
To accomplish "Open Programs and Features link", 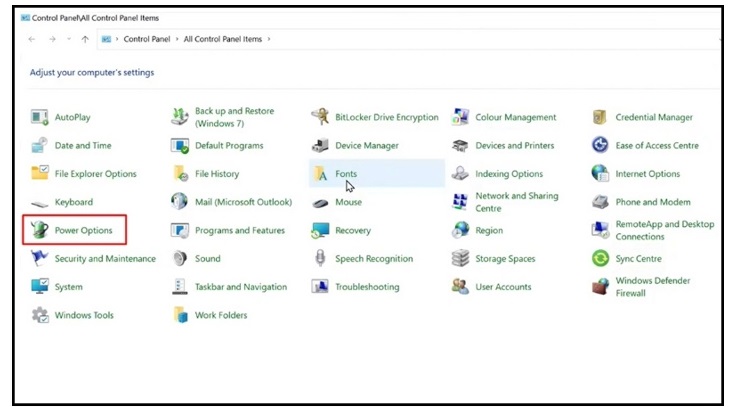I will tap(240, 231).
